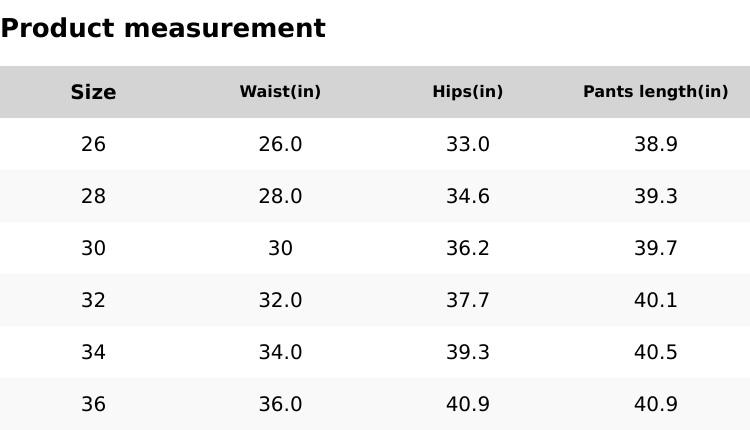Select the 37.7 hips measurement
The image size is (750, 430).
467,300
